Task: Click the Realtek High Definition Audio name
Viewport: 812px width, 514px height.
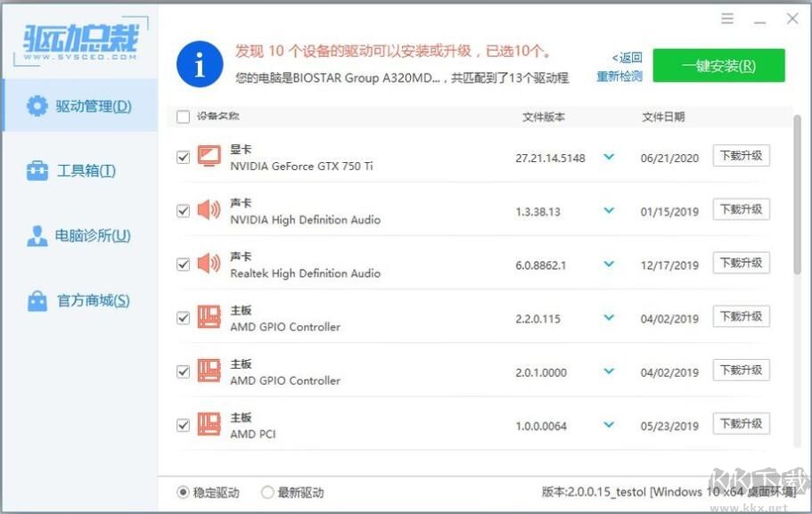Action: (x=305, y=273)
